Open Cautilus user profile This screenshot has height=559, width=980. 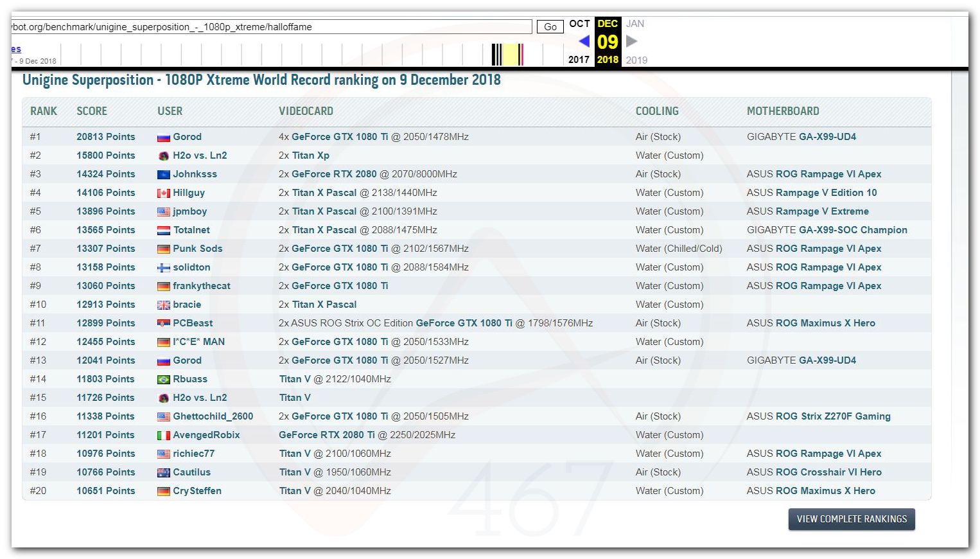pos(192,472)
